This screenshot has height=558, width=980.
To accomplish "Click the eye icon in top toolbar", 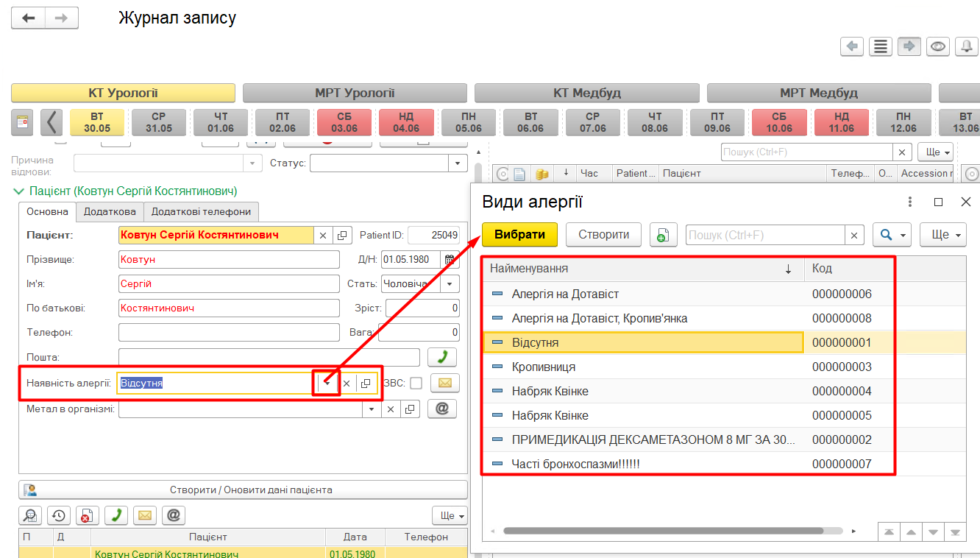I will [937, 46].
